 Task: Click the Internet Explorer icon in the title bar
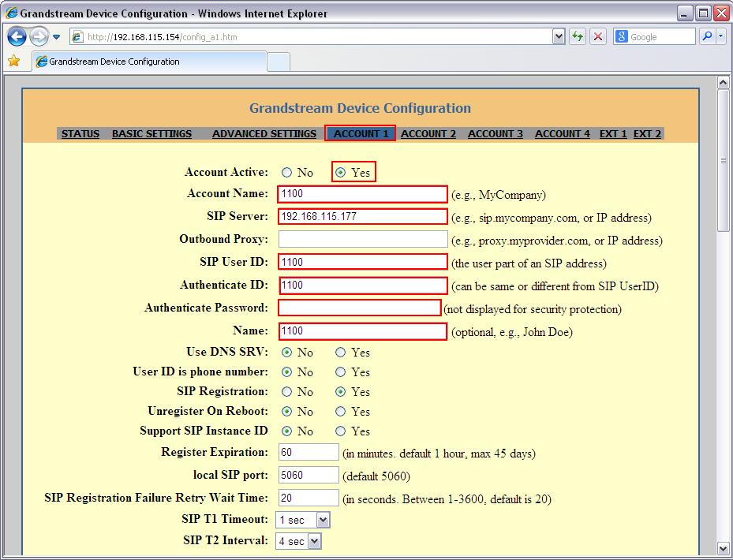point(11,13)
